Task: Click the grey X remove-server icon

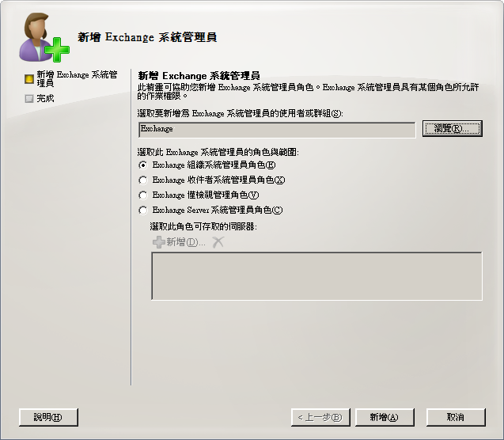Action: pos(218,242)
